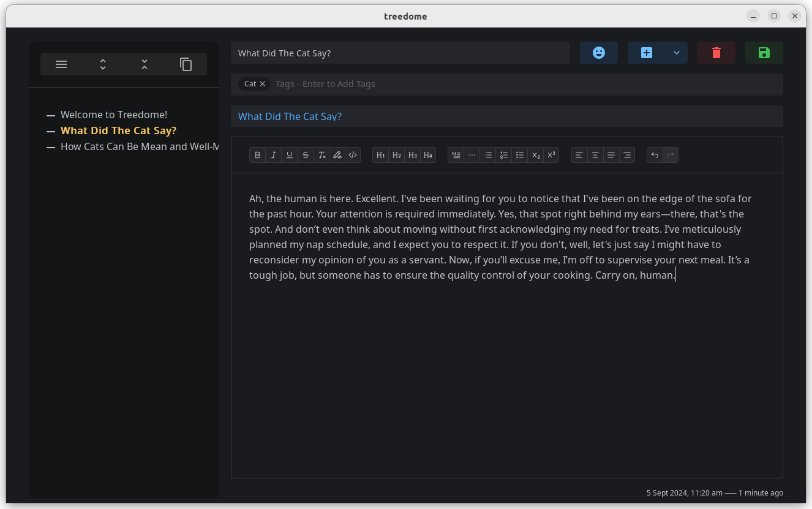Viewport: 812px width, 509px height.
Task: Save the current note
Action: click(764, 53)
